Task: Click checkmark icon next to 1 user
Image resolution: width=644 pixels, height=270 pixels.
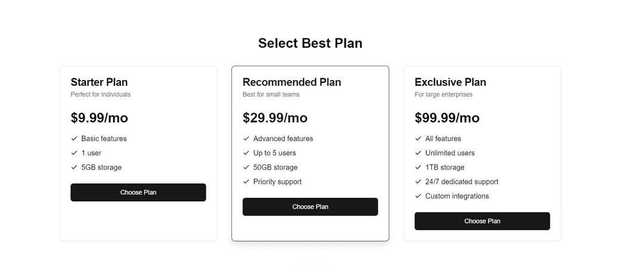Action: pyautogui.click(x=74, y=153)
